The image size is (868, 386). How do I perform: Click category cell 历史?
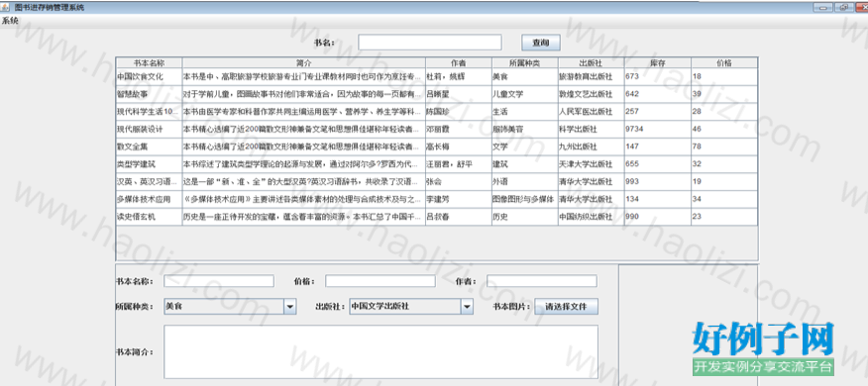(x=525, y=217)
